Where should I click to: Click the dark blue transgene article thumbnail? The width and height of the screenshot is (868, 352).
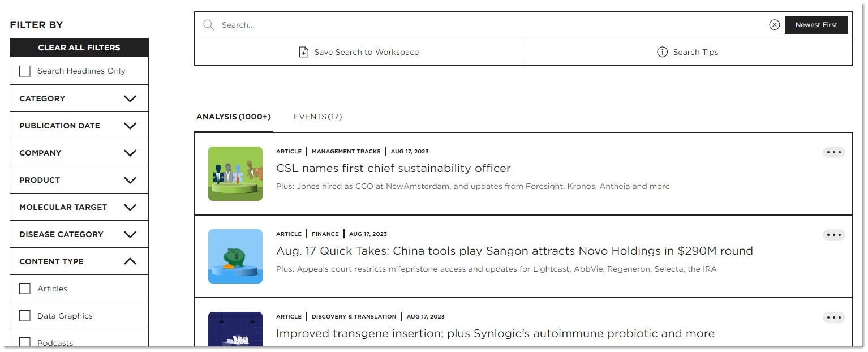coord(235,329)
